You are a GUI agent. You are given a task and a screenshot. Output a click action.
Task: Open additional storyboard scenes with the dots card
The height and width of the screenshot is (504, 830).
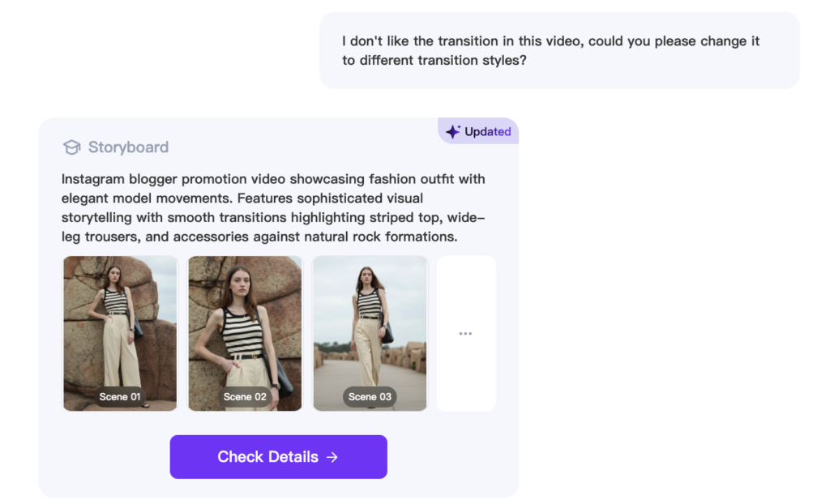[466, 333]
